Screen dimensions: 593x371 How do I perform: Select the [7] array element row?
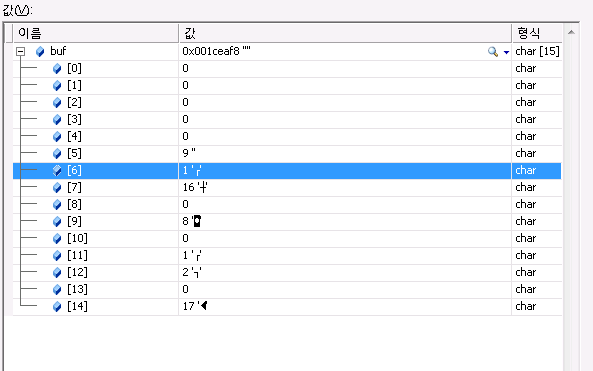(287, 188)
